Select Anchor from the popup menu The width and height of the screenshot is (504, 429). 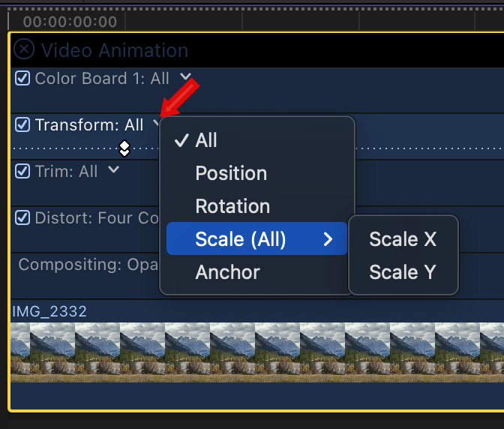click(x=227, y=272)
